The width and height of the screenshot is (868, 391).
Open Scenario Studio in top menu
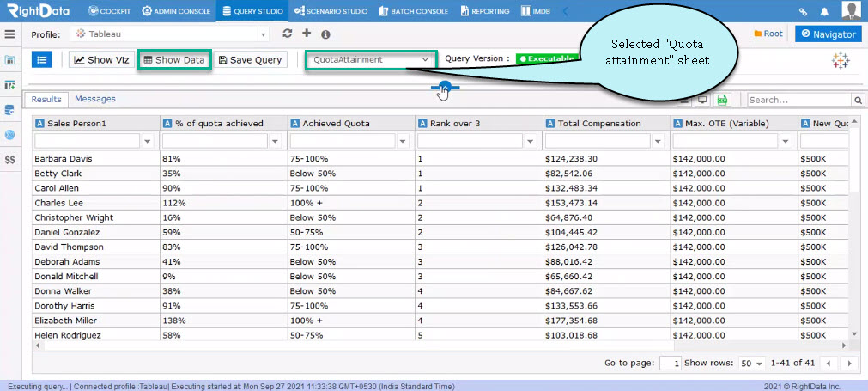[331, 11]
